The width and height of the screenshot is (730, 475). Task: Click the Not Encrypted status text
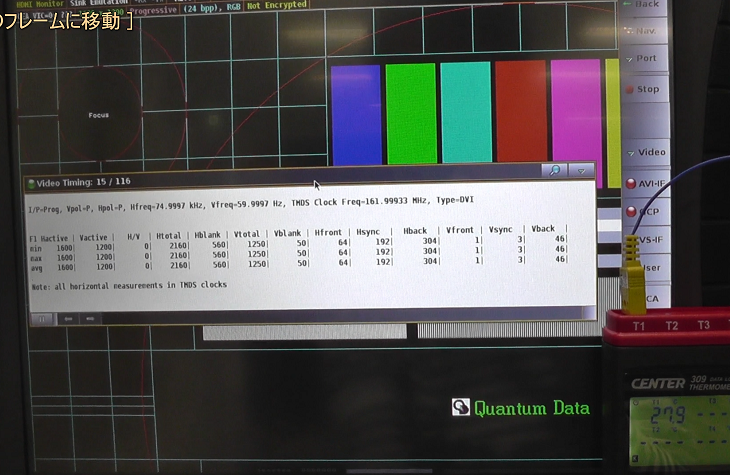point(277,5)
